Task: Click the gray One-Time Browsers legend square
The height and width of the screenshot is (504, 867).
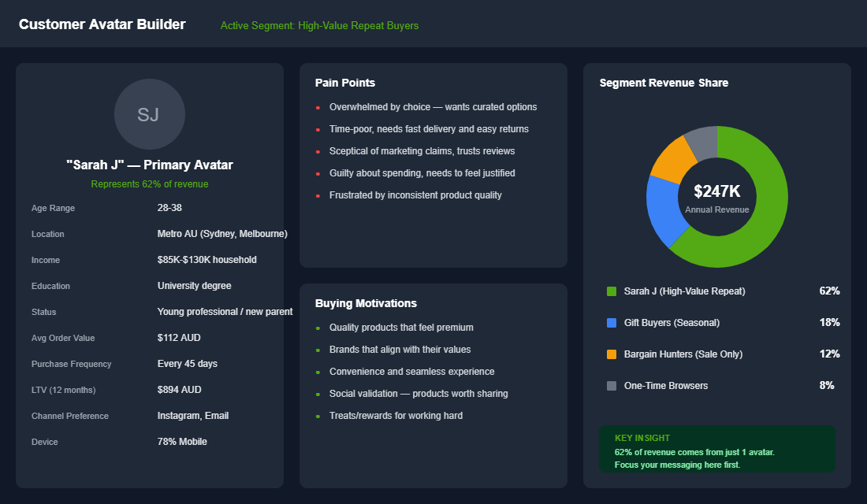Action: (611, 385)
